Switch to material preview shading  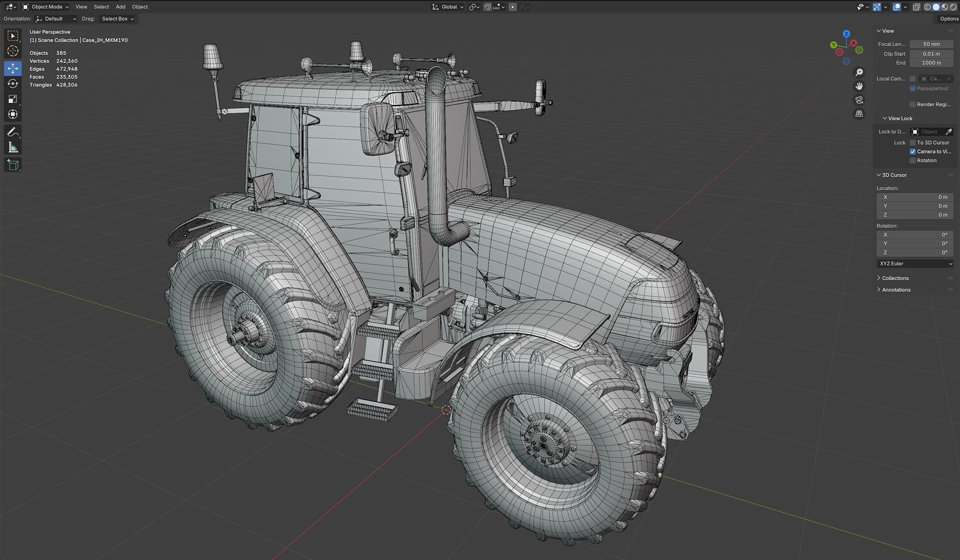(944, 7)
